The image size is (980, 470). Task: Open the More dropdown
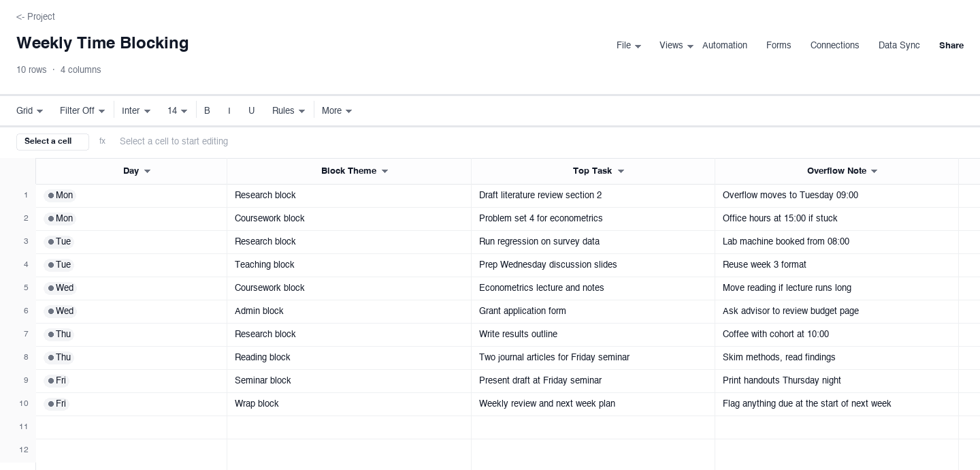(337, 110)
